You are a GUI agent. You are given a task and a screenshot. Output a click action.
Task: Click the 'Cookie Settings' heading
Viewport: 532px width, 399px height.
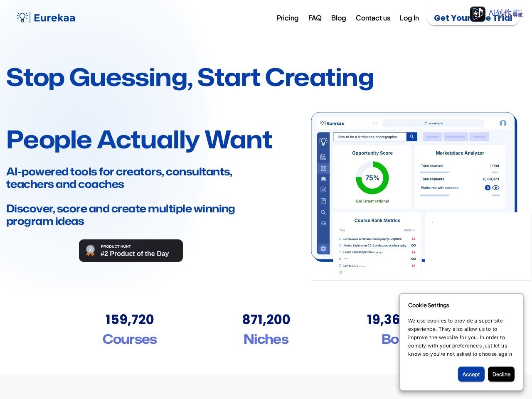point(429,305)
